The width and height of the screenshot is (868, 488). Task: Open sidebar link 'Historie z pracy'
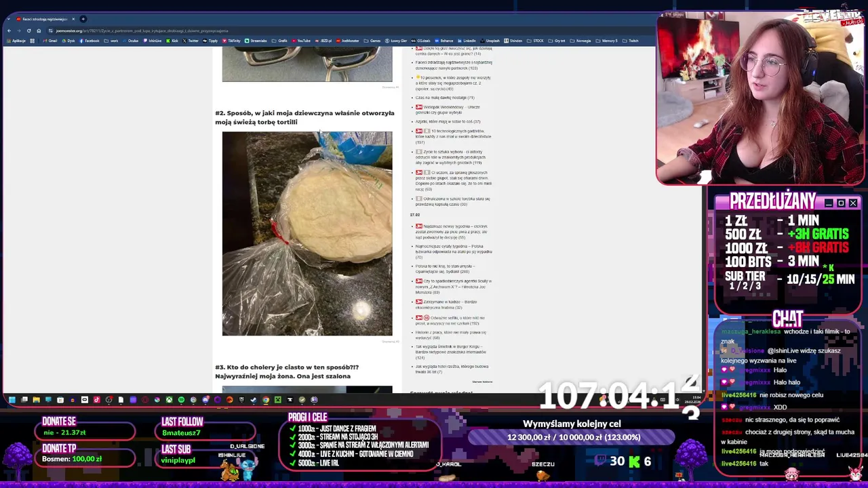point(451,335)
